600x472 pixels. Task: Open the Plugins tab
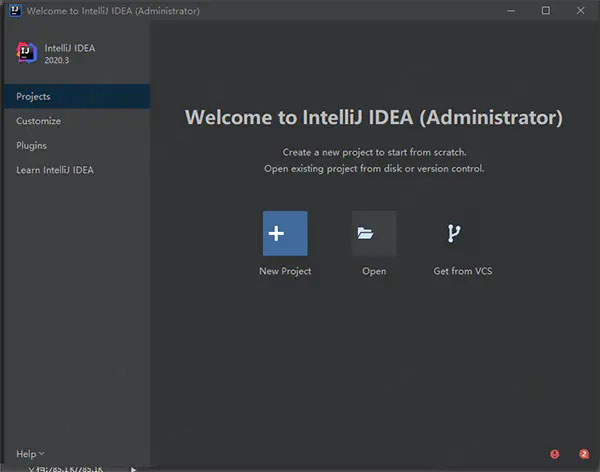(x=31, y=145)
